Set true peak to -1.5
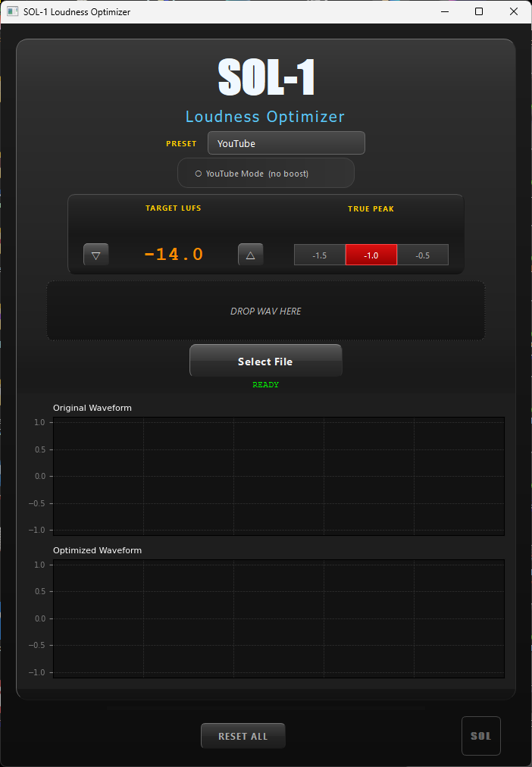532x767 pixels. [x=319, y=255]
